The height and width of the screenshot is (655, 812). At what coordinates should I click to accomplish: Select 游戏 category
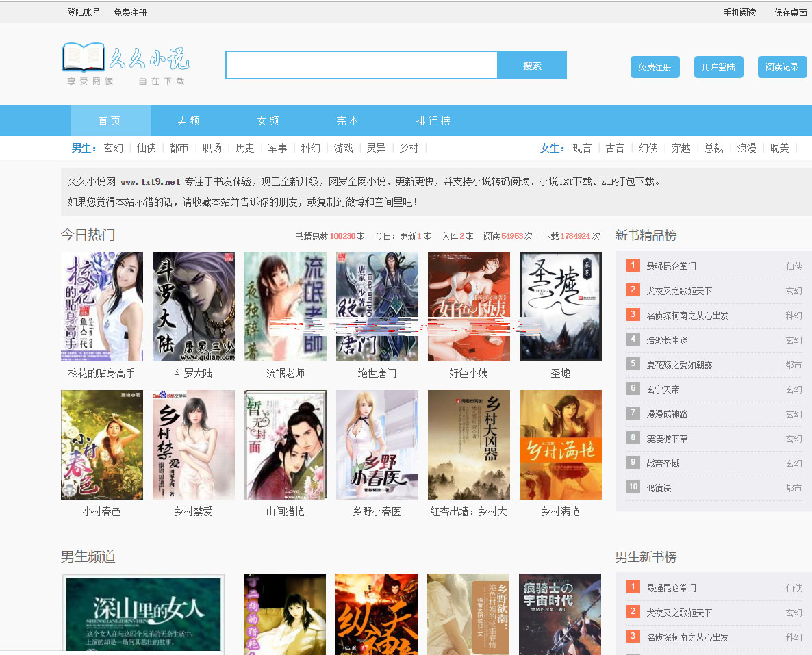[x=343, y=148]
